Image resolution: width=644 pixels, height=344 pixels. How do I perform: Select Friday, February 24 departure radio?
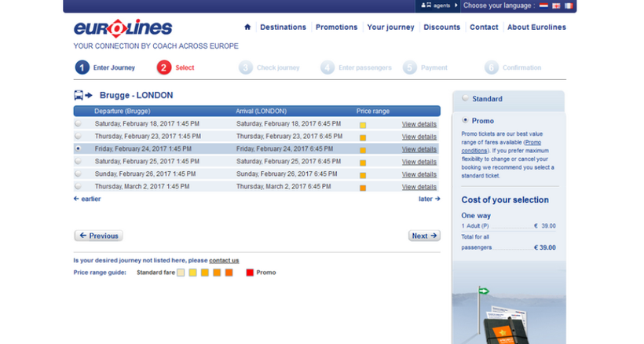[x=78, y=148]
